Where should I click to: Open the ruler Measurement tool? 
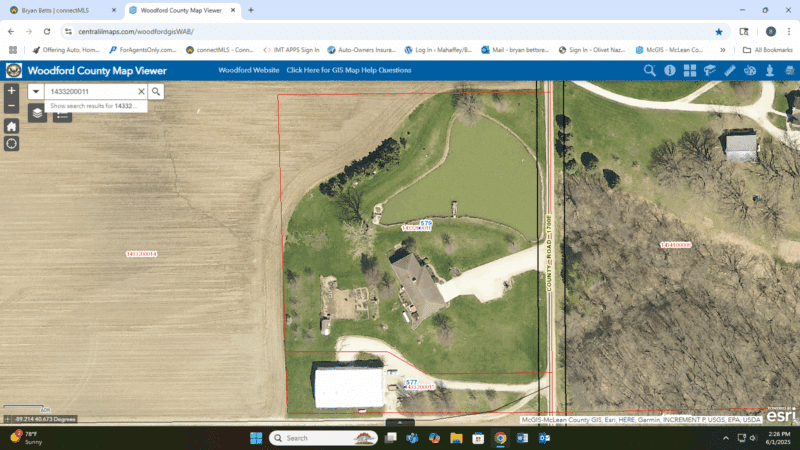click(730, 71)
